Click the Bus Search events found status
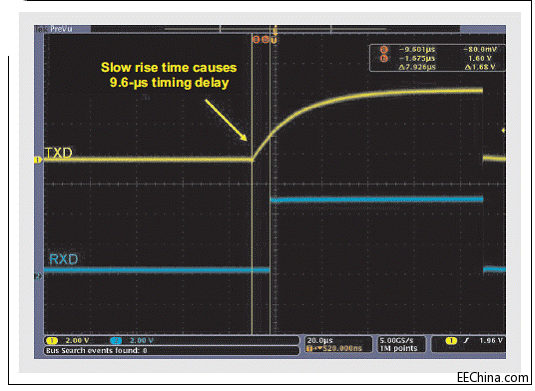 pyautogui.click(x=97, y=350)
